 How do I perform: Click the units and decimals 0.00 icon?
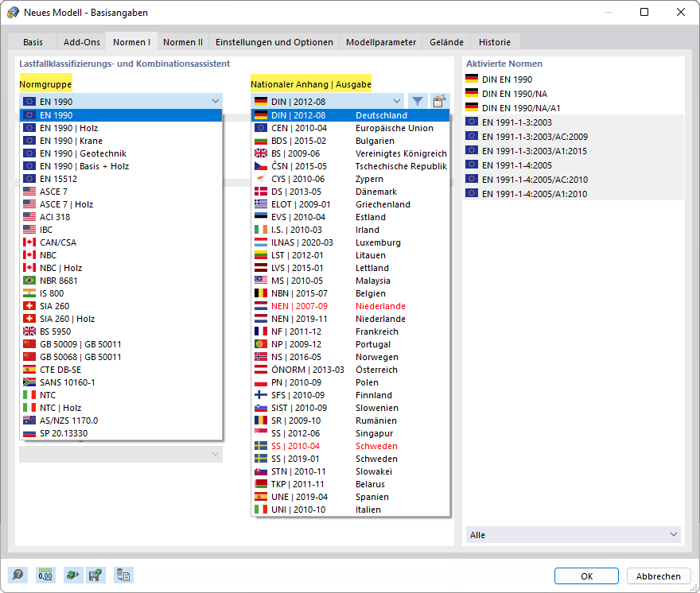tap(45, 575)
